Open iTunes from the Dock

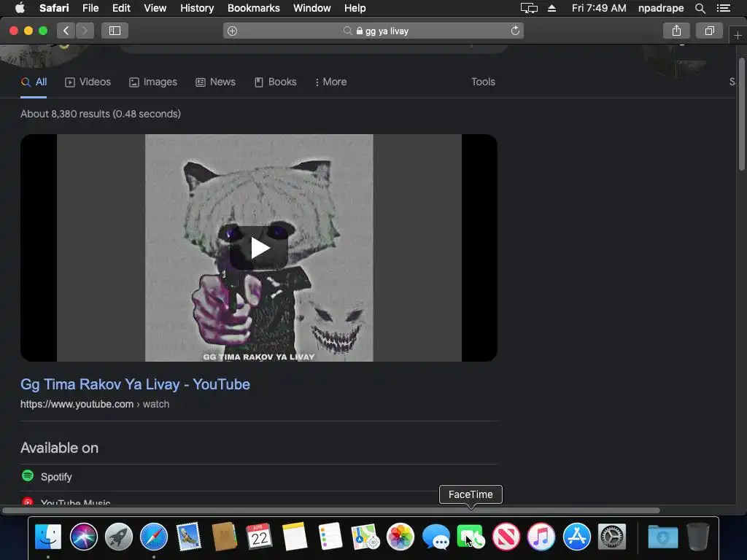click(541, 537)
